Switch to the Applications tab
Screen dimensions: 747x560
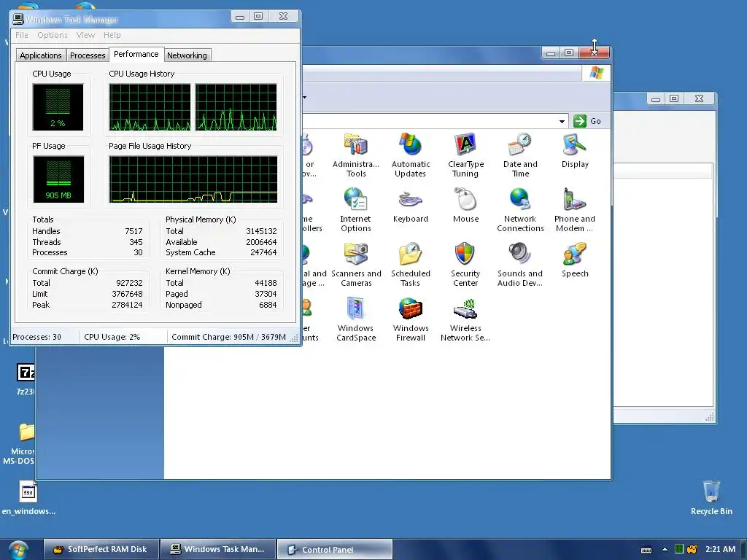[x=41, y=55]
